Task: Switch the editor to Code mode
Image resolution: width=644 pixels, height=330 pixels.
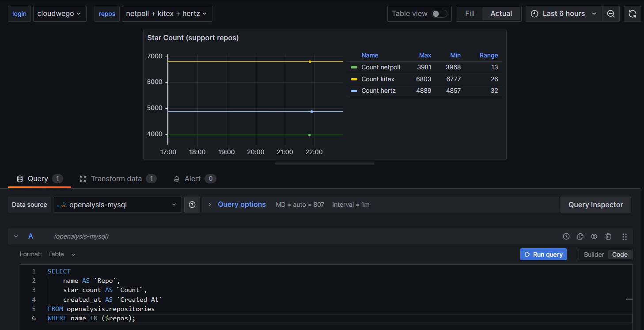Action: point(620,254)
